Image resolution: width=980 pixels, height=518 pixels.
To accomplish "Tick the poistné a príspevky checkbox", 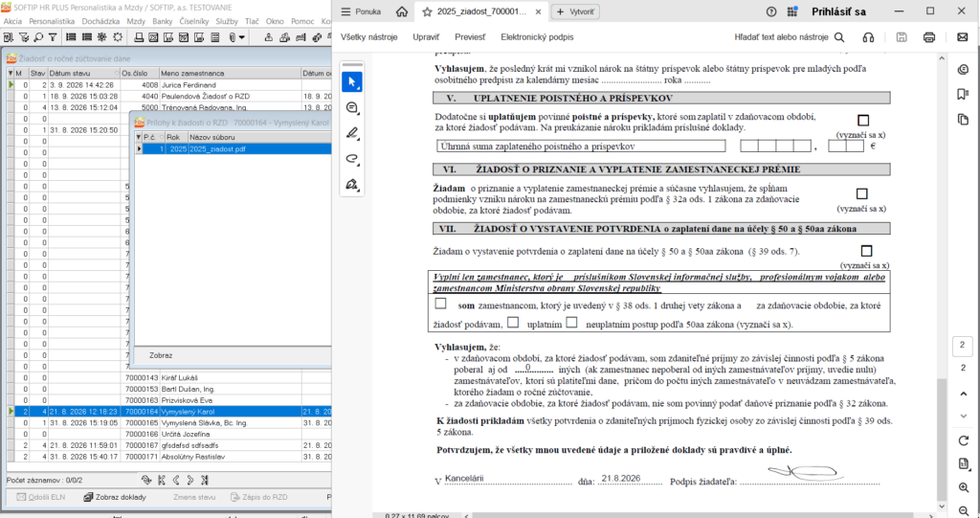I will pyautogui.click(x=863, y=120).
